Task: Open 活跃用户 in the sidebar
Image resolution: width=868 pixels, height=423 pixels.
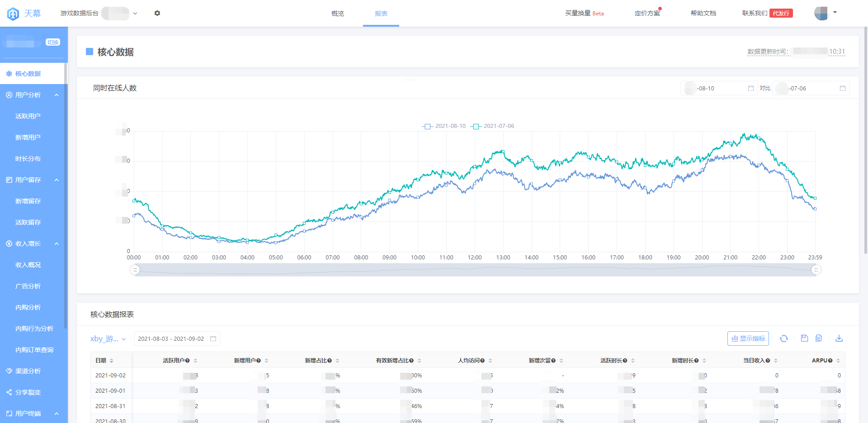Action: [x=28, y=116]
